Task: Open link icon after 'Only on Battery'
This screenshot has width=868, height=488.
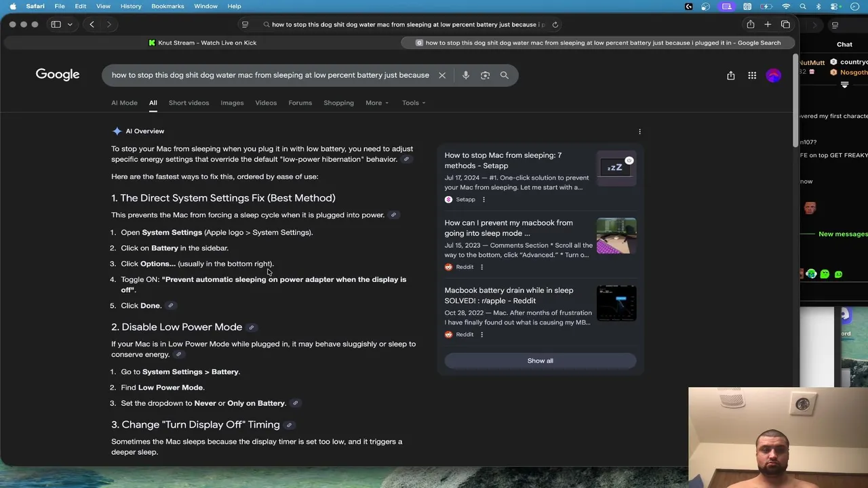Action: click(x=295, y=403)
